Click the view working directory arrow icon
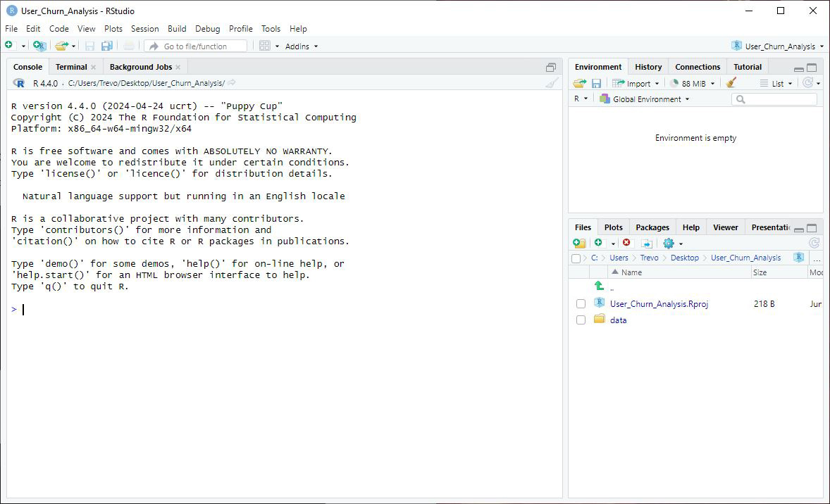Image resolution: width=830 pixels, height=504 pixels. point(232,82)
